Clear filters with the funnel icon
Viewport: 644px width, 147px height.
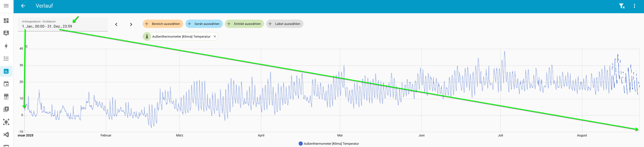tap(622, 6)
